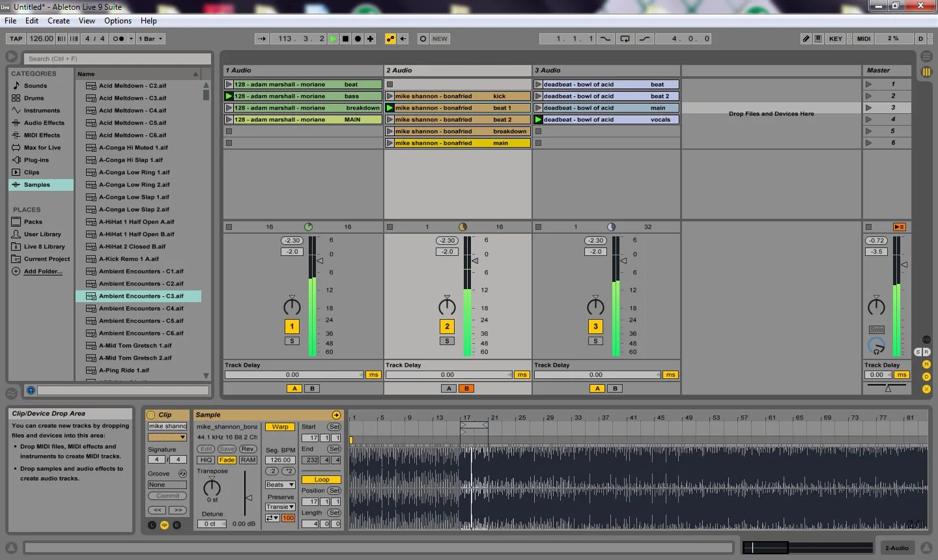Open the Create menu

click(x=59, y=21)
